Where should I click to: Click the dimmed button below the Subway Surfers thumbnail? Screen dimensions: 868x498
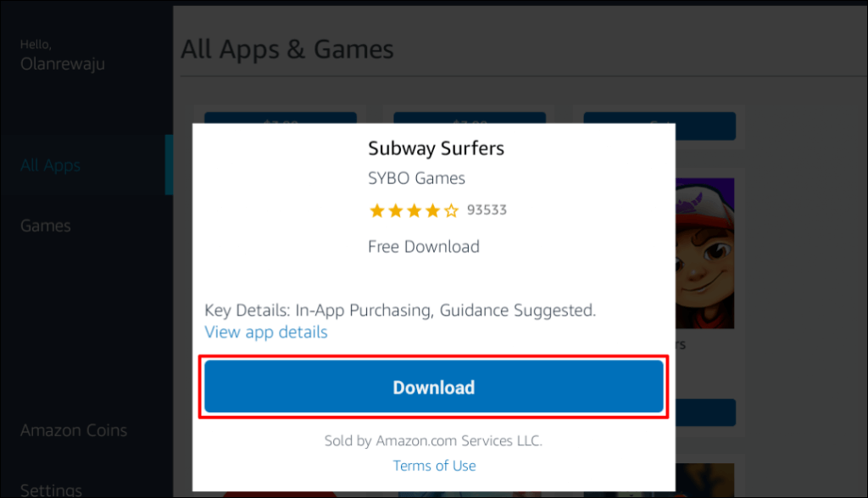(705, 412)
